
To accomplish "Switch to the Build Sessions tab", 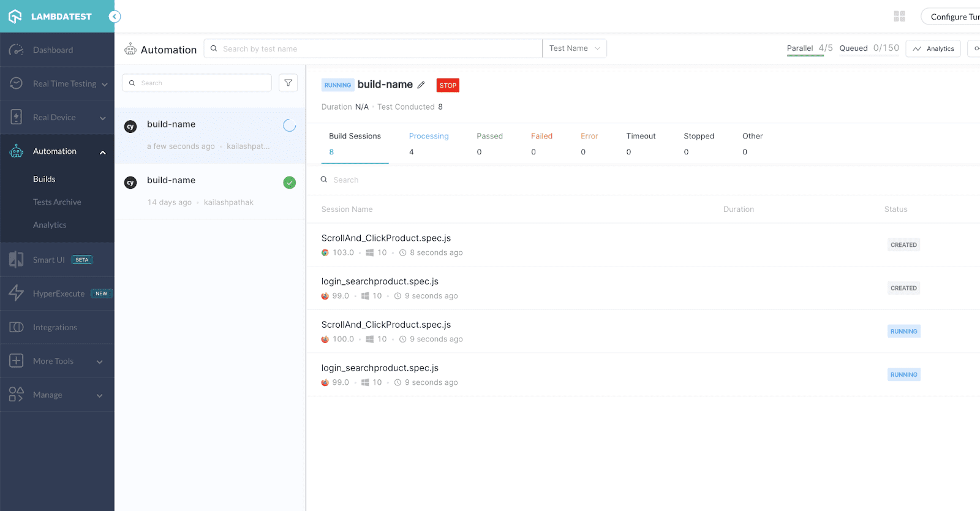I will coord(355,143).
